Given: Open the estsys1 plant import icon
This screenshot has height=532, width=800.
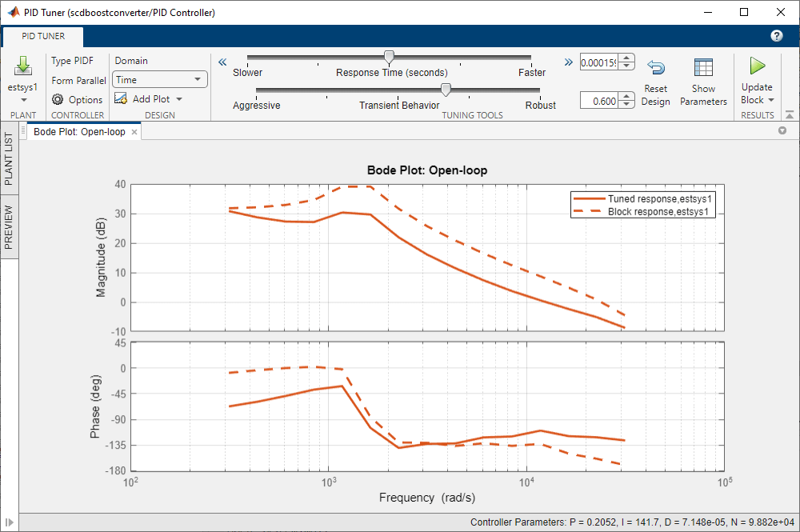Looking at the screenshot, I should [23, 66].
